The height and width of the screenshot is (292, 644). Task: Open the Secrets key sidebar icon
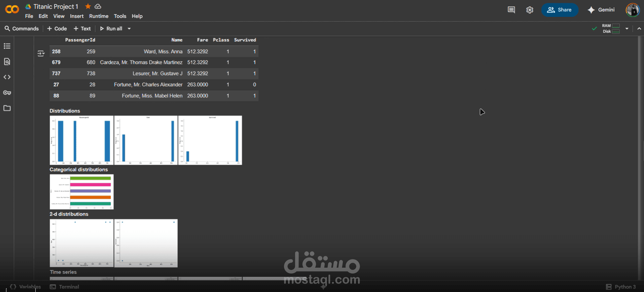pos(7,93)
